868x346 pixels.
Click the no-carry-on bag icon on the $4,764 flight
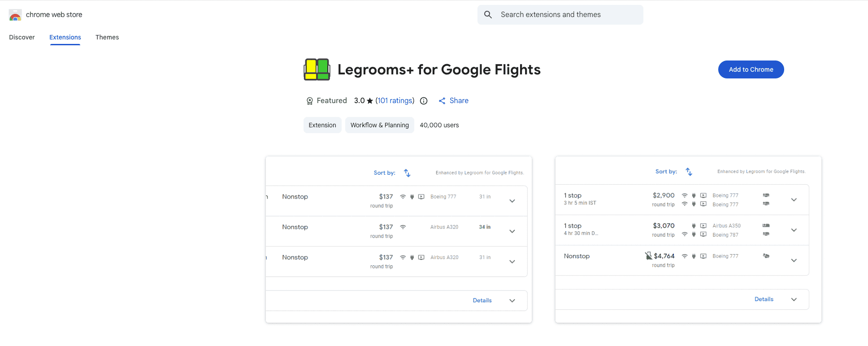649,255
